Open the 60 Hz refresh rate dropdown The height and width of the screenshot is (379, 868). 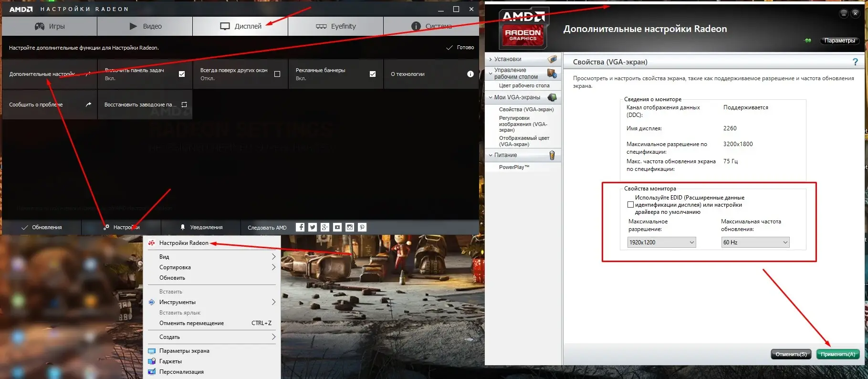coord(755,242)
